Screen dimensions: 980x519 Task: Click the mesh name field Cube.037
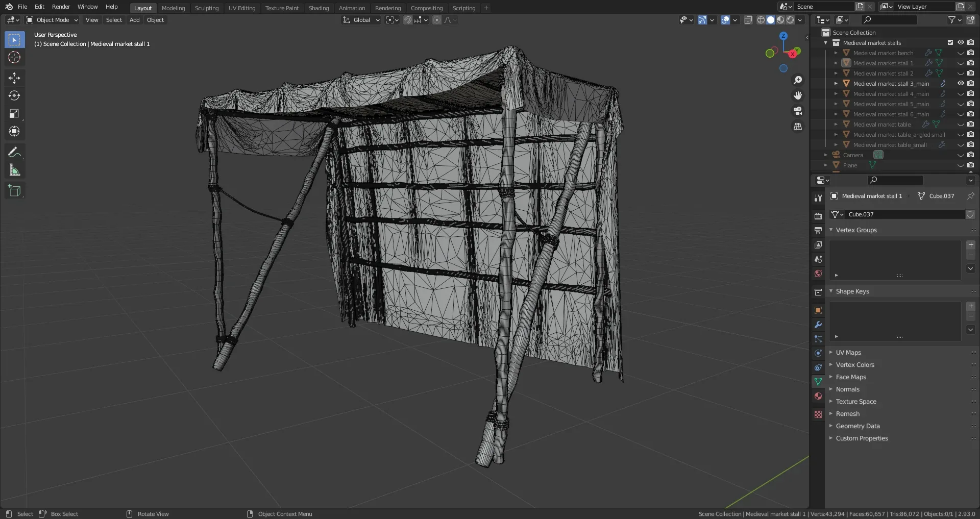click(905, 214)
